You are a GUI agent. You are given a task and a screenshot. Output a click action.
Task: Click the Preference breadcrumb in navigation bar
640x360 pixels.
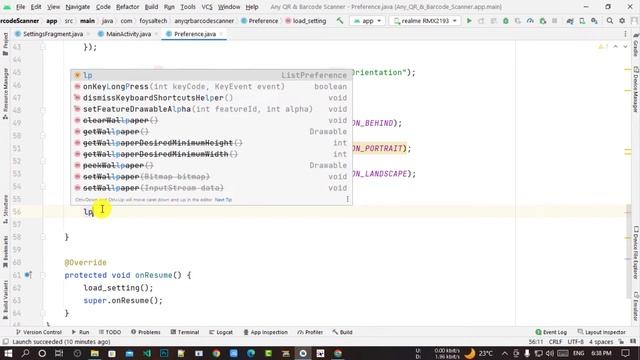coord(260,20)
